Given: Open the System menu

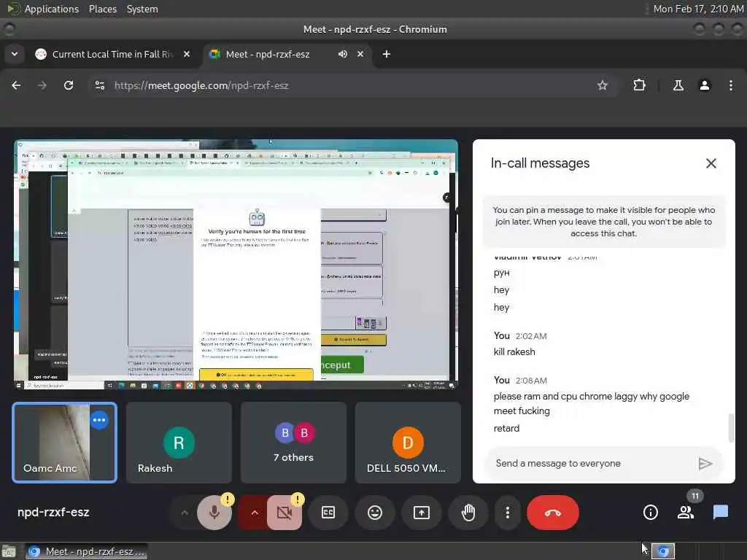Looking at the screenshot, I should pos(142,9).
